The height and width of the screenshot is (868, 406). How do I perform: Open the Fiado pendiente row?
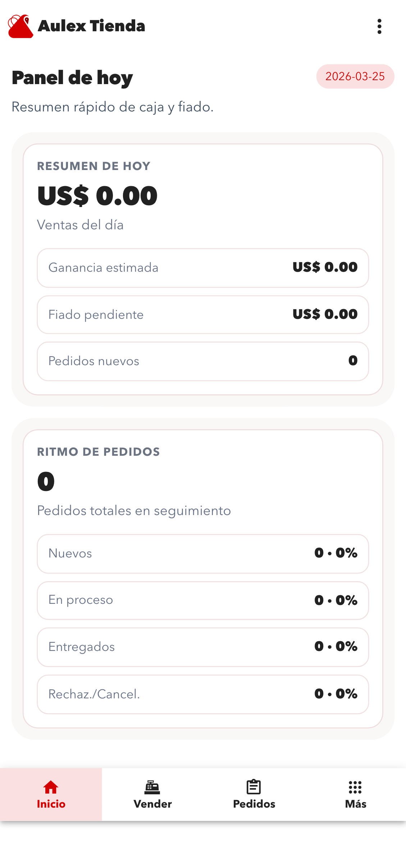point(203,314)
